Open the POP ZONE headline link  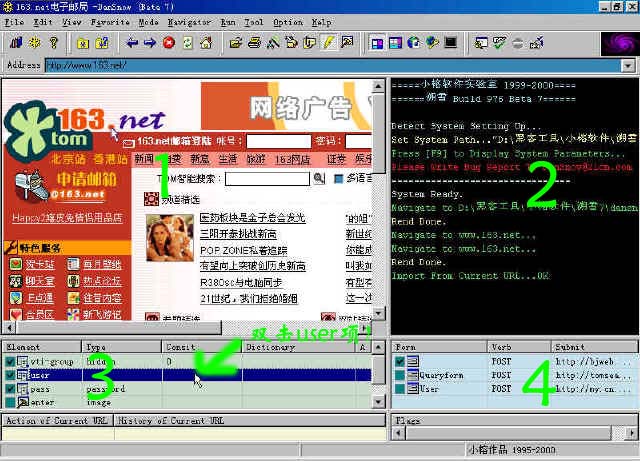[x=243, y=250]
